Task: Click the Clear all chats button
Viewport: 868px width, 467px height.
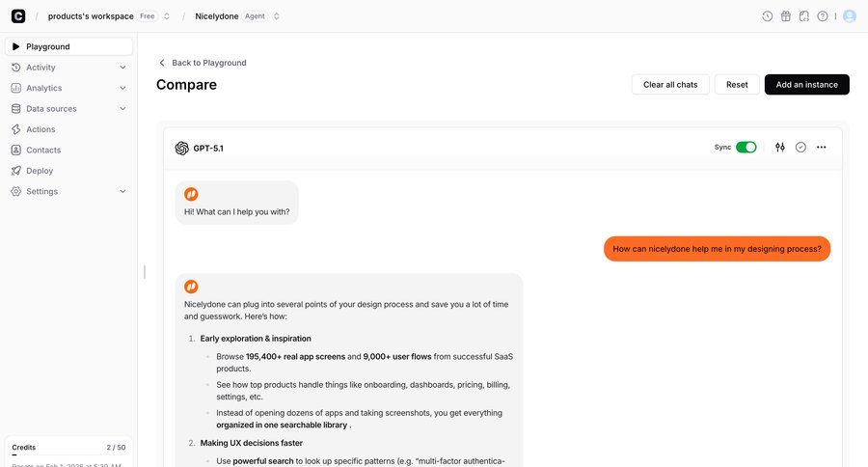Action: [670, 85]
